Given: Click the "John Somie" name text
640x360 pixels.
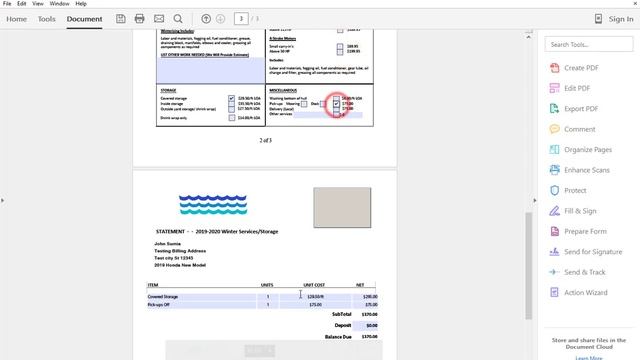Looking at the screenshot, I should coord(167,244).
